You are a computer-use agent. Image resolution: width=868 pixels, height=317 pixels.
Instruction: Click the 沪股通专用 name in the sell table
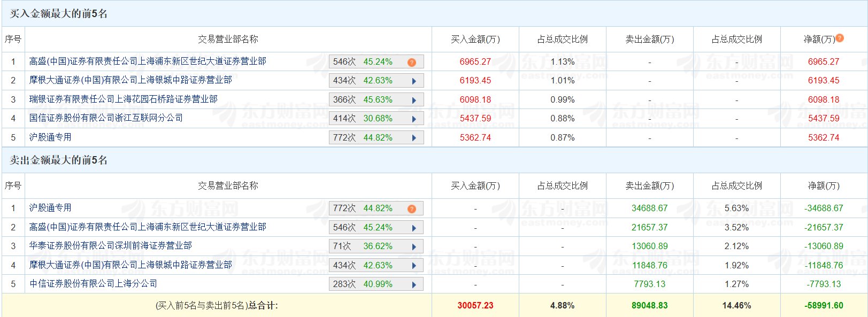50,208
